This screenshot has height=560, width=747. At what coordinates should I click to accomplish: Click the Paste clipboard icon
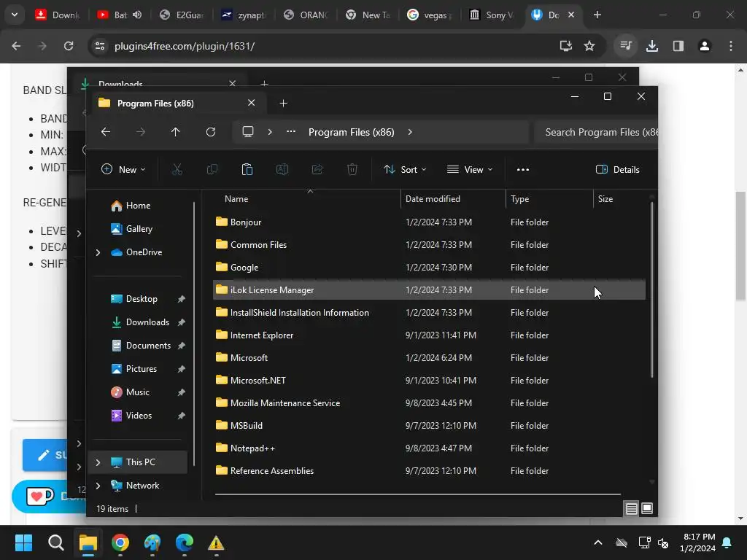pyautogui.click(x=247, y=169)
